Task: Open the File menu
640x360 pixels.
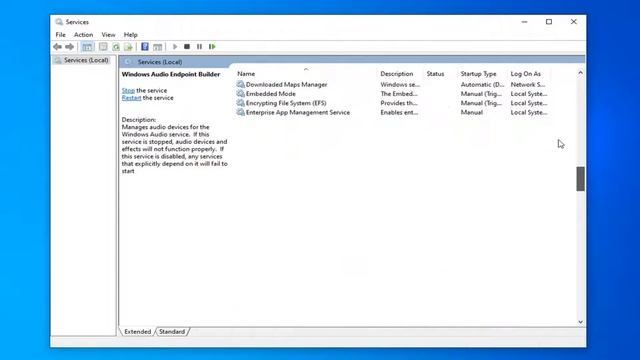Action: pyautogui.click(x=60, y=35)
